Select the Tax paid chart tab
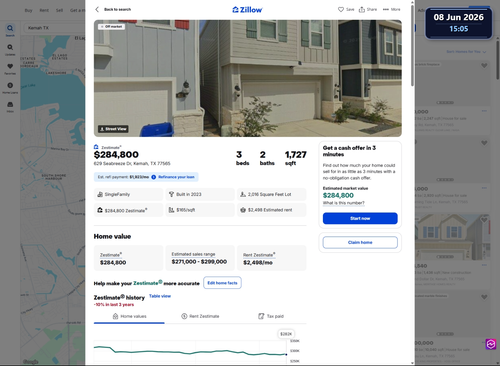Image resolution: width=500 pixels, height=366 pixels. click(x=271, y=316)
